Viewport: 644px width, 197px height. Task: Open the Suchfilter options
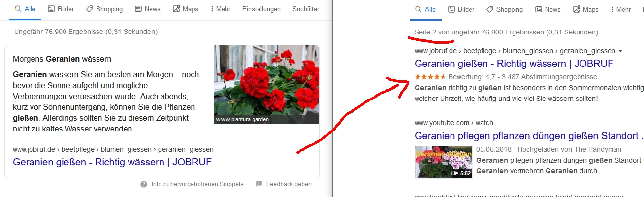pyautogui.click(x=305, y=9)
